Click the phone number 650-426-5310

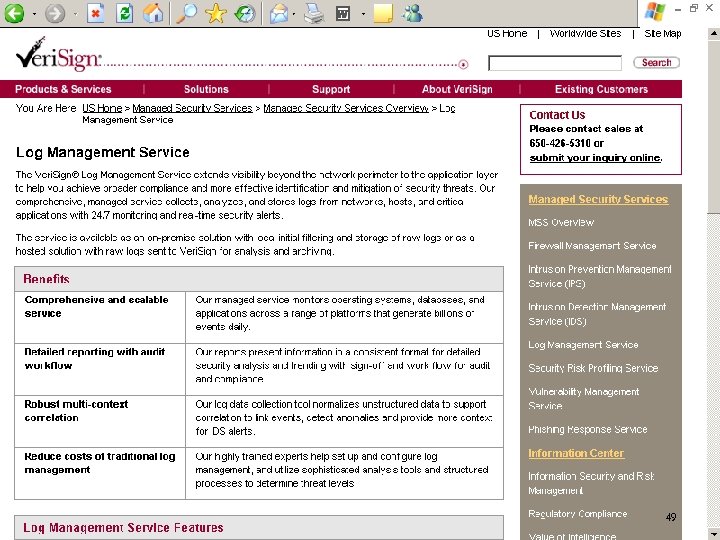tap(560, 143)
